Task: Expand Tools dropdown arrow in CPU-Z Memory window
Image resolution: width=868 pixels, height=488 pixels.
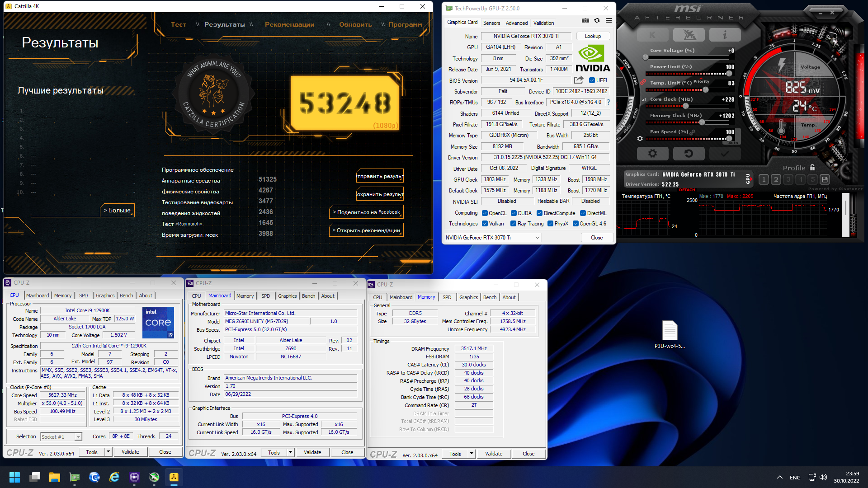Action: coord(472,454)
